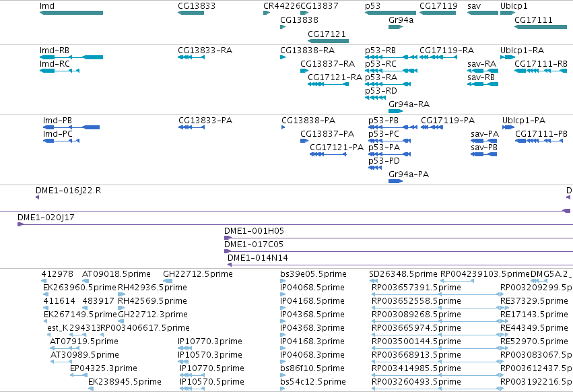The height and width of the screenshot is (392, 573).
Task: Select the bs39e05.5prime EST
Action: click(283, 281)
